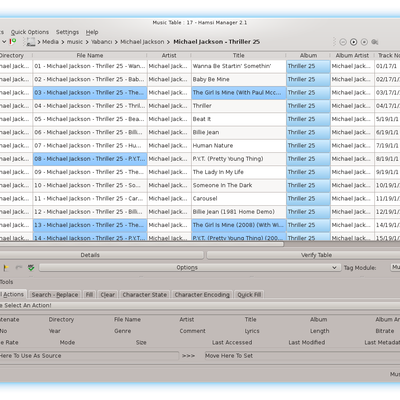
Task: Open the Settings menu
Action: 67,32
